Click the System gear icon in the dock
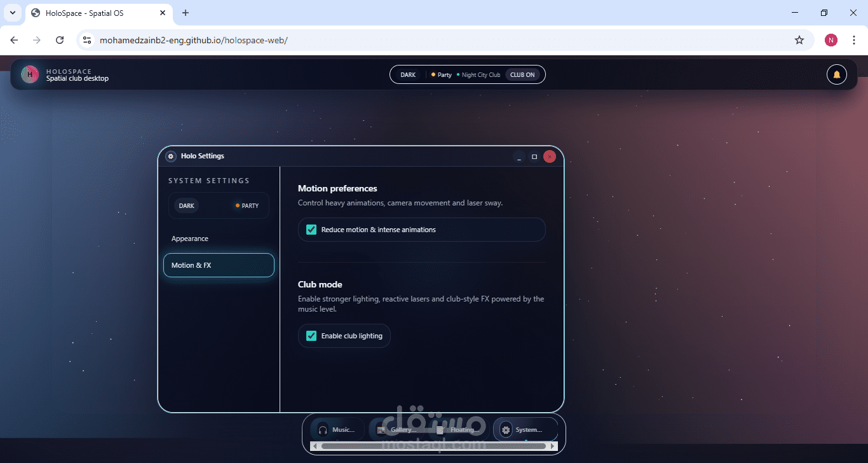Viewport: 868px width, 463px height. (x=506, y=429)
